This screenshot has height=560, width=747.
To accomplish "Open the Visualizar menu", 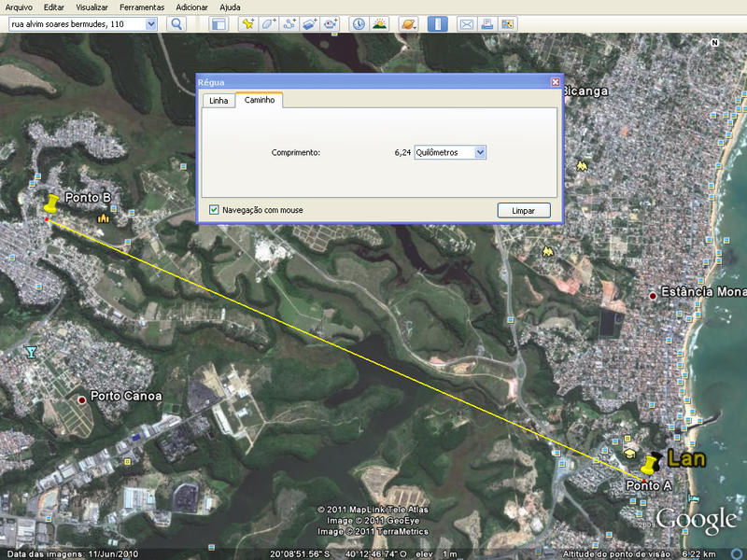I will click(x=92, y=7).
